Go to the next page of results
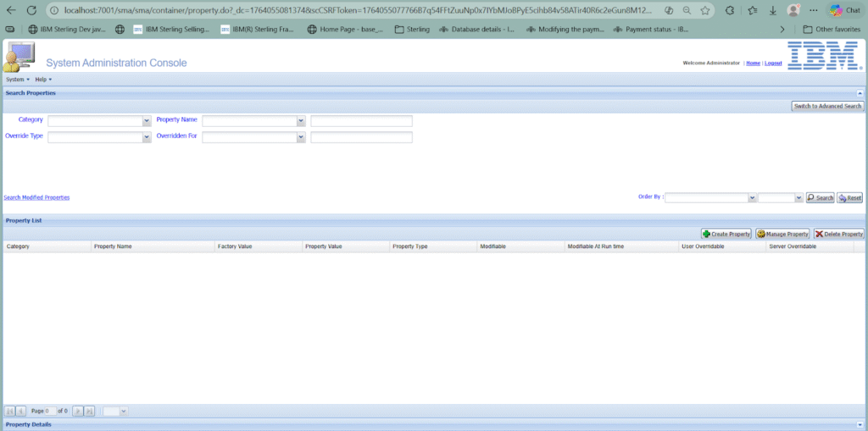 click(x=78, y=411)
